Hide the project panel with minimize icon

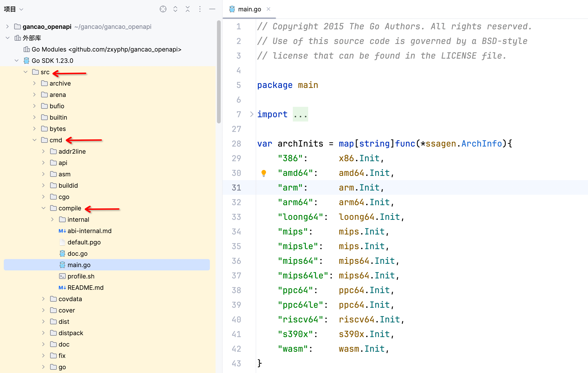pyautogui.click(x=212, y=9)
